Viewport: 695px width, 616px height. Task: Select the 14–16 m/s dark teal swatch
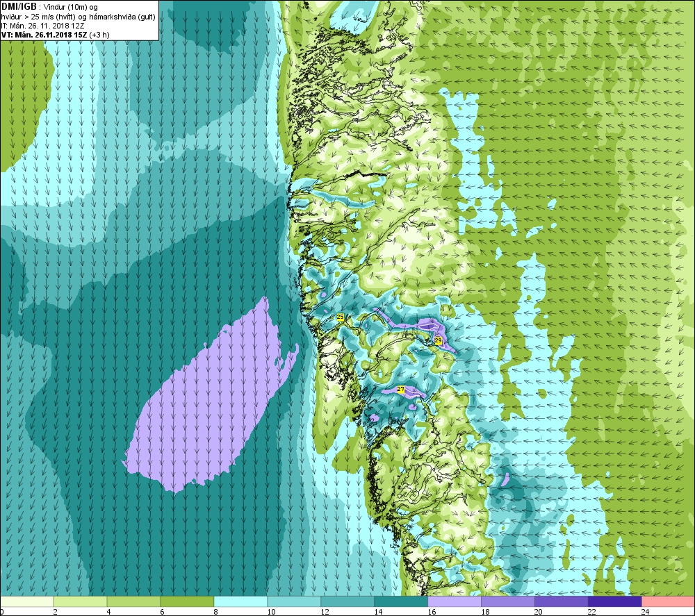coord(401,601)
